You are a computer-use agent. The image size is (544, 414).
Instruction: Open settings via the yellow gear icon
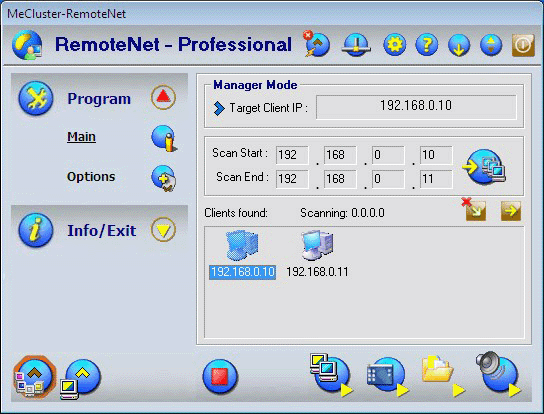[394, 44]
